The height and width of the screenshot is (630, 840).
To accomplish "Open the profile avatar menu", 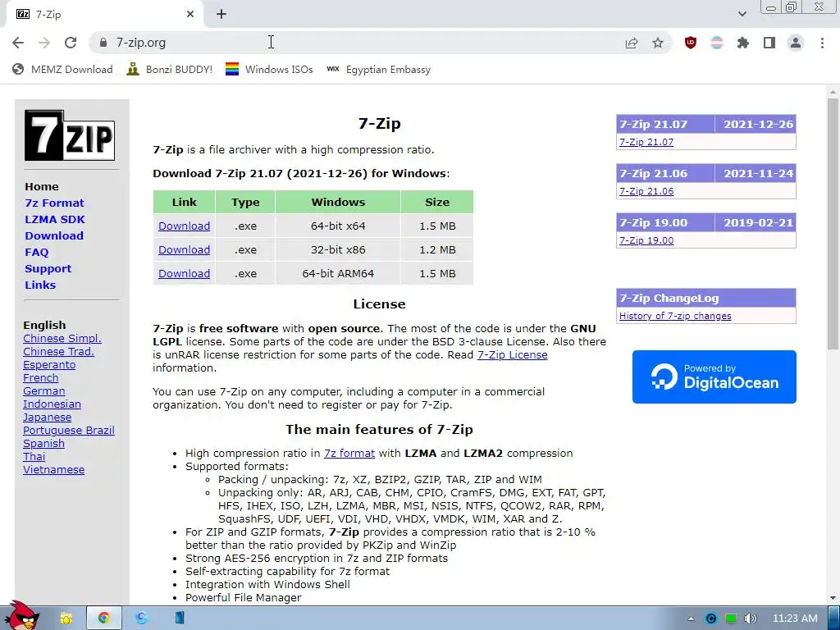I will click(x=796, y=43).
